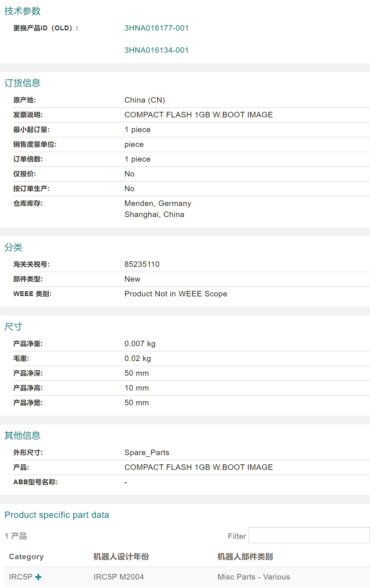Open replaced product ID 3HNA016177-001 link
Screen dimensions: 370x588
click(156, 28)
